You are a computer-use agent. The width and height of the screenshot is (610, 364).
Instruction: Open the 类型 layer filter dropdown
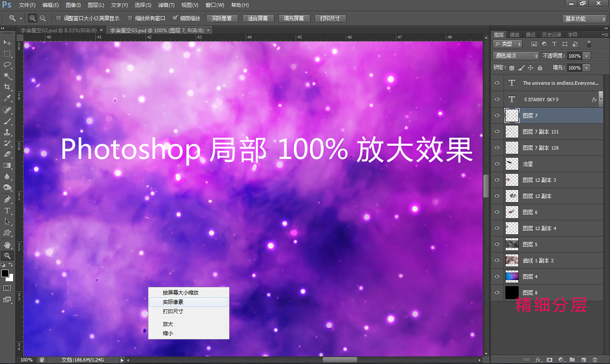508,44
